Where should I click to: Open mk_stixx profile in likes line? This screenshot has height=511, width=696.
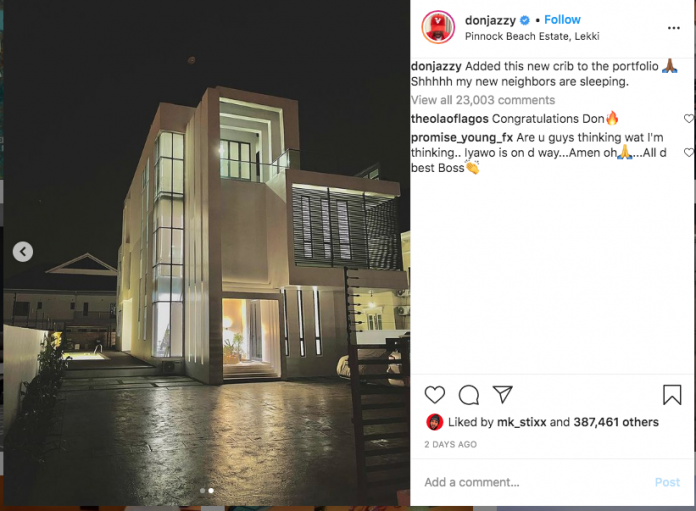coord(522,422)
